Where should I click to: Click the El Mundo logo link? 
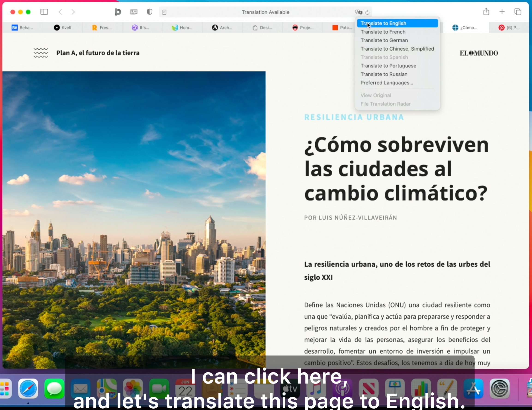(x=479, y=53)
